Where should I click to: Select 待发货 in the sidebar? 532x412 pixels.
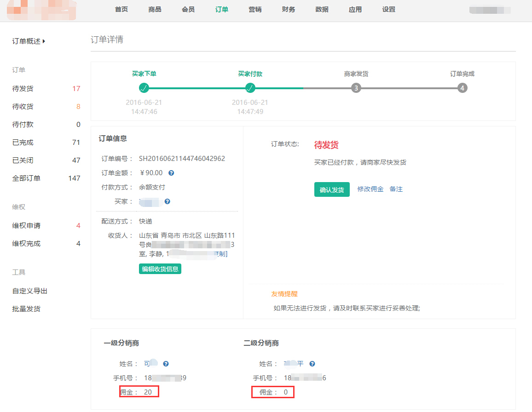click(x=23, y=89)
